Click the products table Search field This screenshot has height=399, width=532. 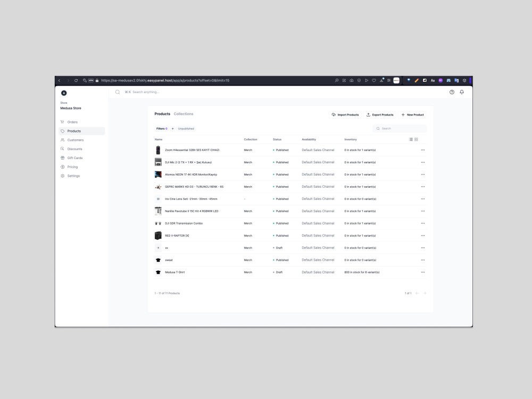click(400, 129)
